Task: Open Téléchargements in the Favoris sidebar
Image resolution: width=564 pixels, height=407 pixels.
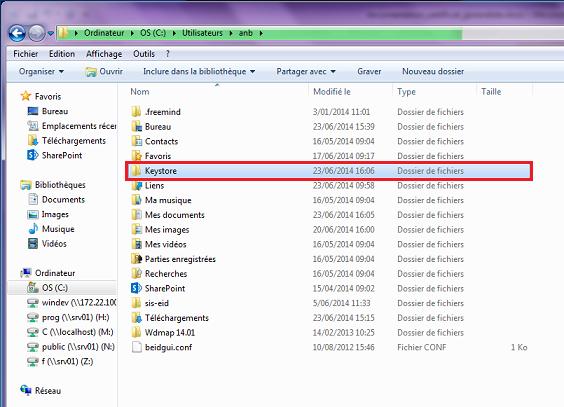Action: click(74, 141)
